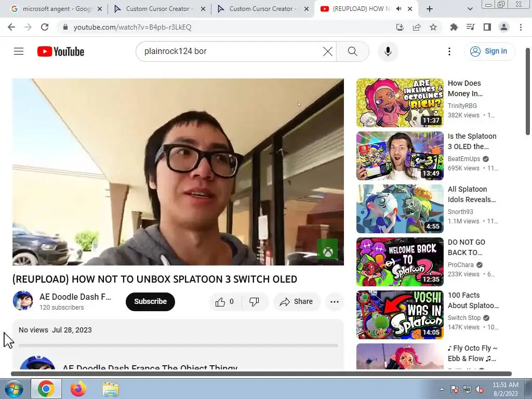Click the muted volume tray icon
The width and height of the screenshot is (532, 399).
coord(480,390)
